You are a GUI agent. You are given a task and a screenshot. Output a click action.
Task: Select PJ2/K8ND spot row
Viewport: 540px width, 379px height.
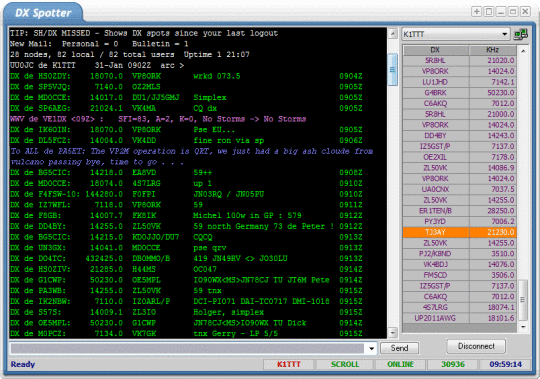tap(459, 254)
